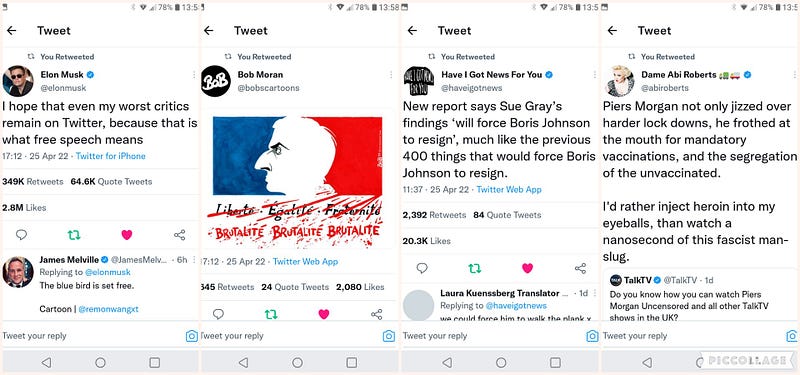
Task: Toggle heart like on Bob Moran tweet
Action: (323, 314)
